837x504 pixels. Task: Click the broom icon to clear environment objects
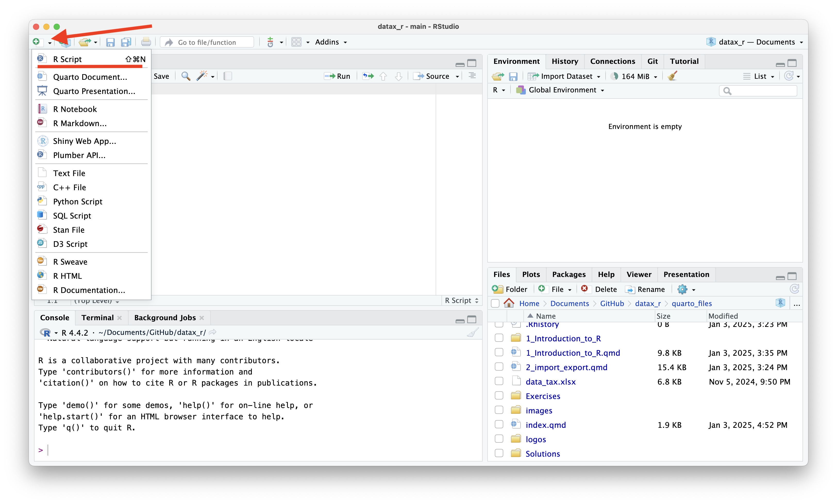pyautogui.click(x=672, y=76)
